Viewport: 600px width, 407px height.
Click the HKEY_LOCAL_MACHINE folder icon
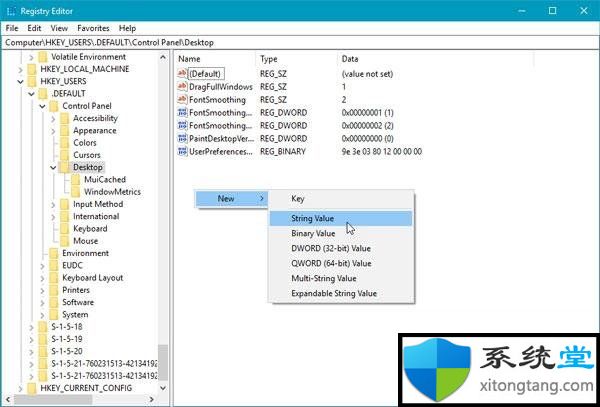32,69
